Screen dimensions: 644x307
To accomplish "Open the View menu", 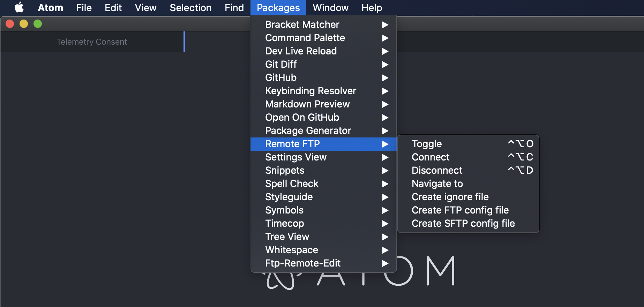I will pos(146,8).
